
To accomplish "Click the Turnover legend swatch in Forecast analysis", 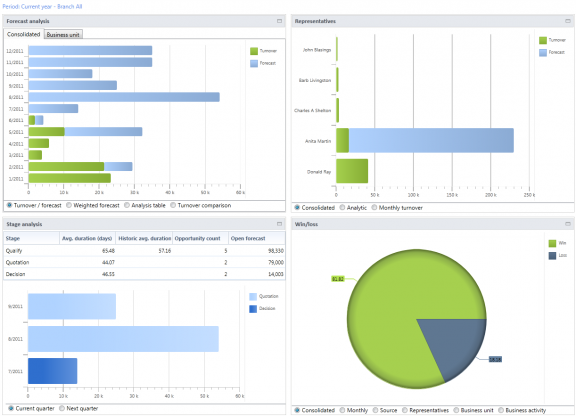I will click(x=254, y=51).
